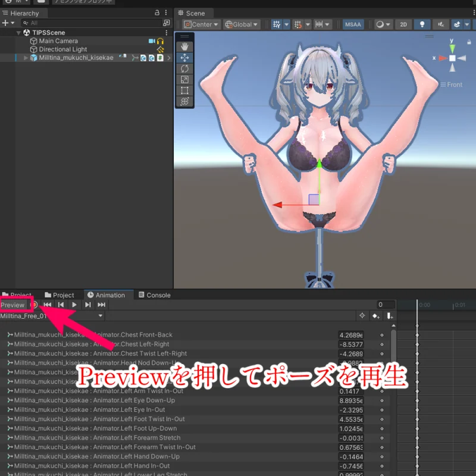Click the Hierarchy search field
Image resolution: width=476 pixels, height=476 pixels.
(92, 23)
